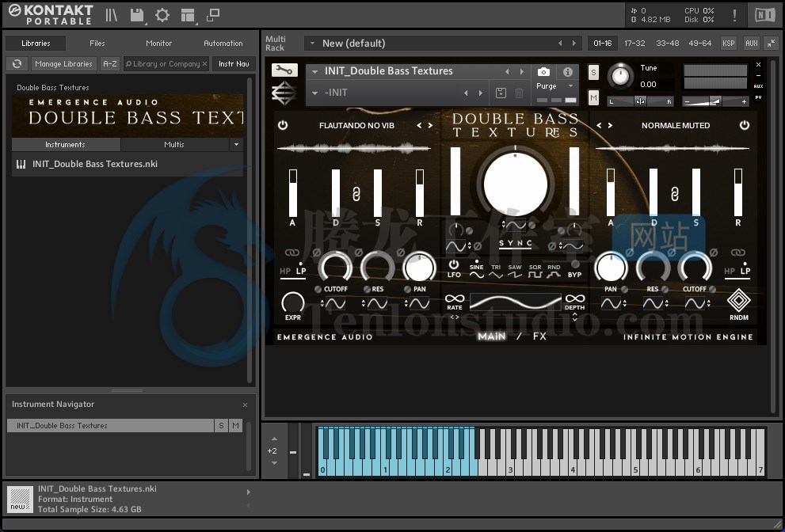
Task: Click the Library or Company search field
Action: click(x=166, y=63)
